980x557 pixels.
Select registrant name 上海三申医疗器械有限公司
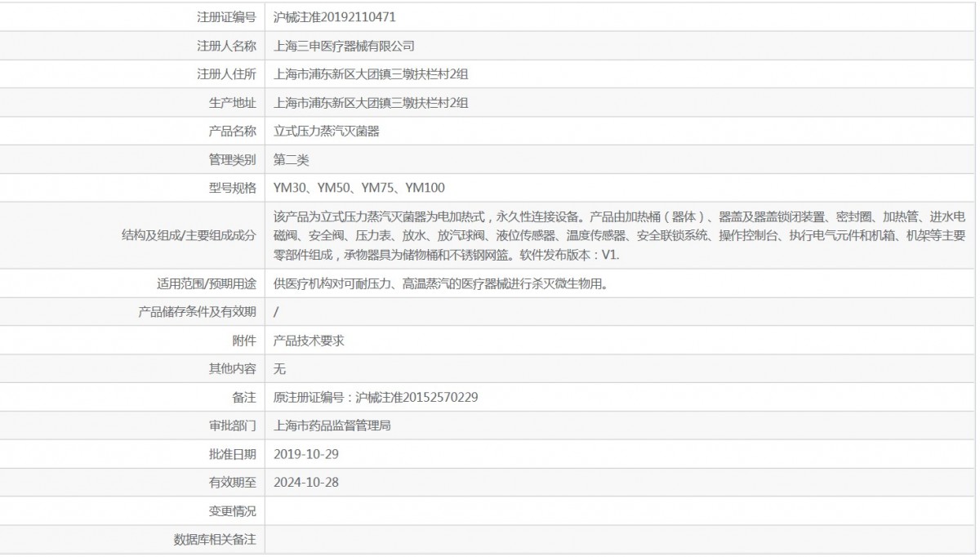click(x=344, y=46)
